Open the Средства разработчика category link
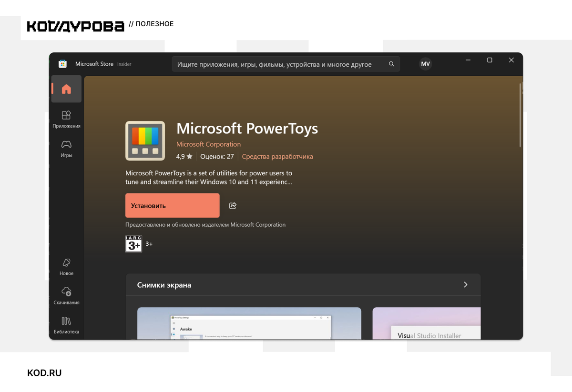The image size is (572, 392). click(277, 156)
